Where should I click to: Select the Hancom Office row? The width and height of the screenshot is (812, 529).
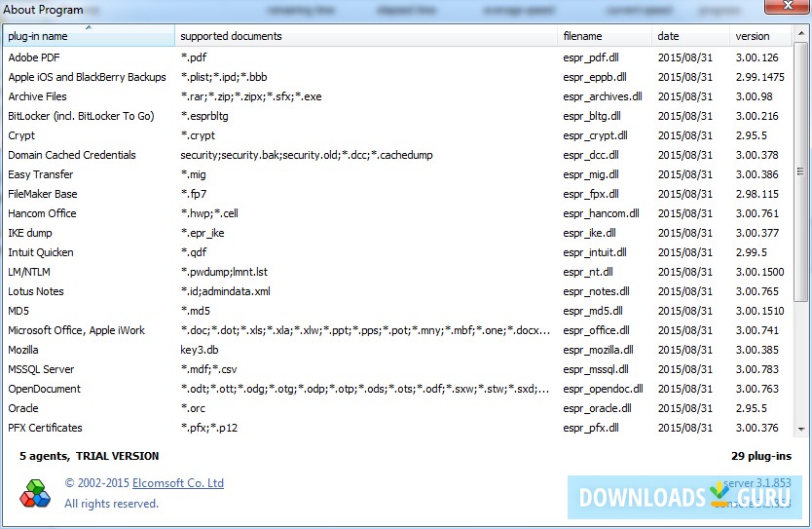(x=397, y=213)
